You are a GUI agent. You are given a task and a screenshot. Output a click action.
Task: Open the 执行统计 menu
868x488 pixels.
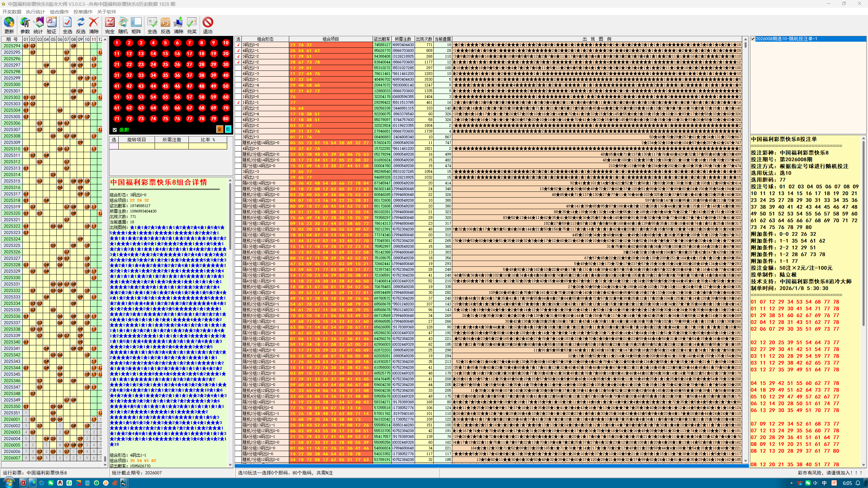[36, 12]
